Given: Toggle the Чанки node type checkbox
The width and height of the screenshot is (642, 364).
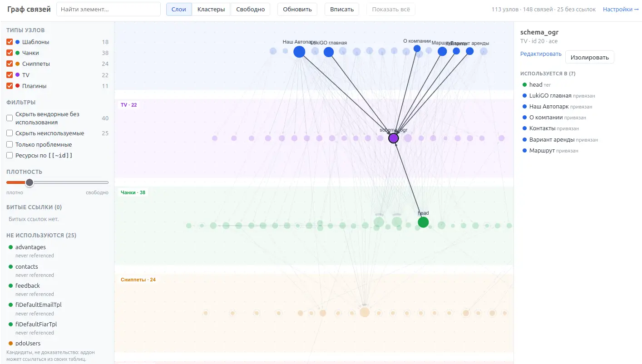Looking at the screenshot, I should coord(10,53).
